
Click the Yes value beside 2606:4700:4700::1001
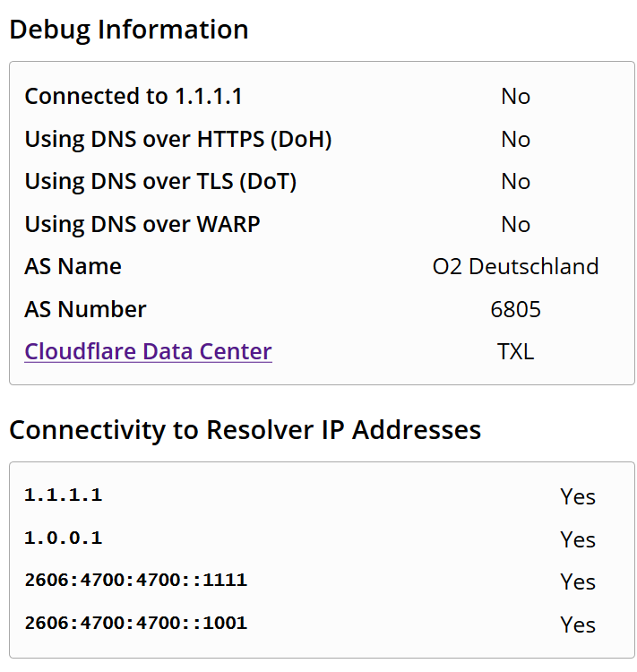(578, 625)
